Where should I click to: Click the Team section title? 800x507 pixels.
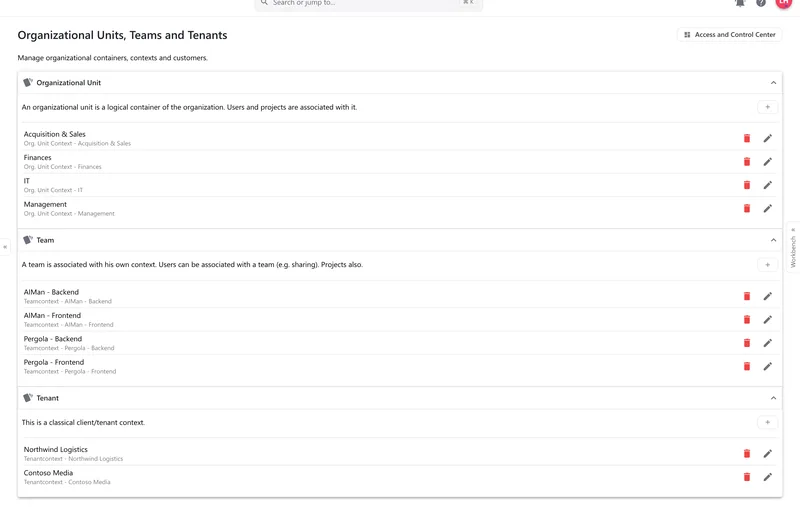(45, 240)
